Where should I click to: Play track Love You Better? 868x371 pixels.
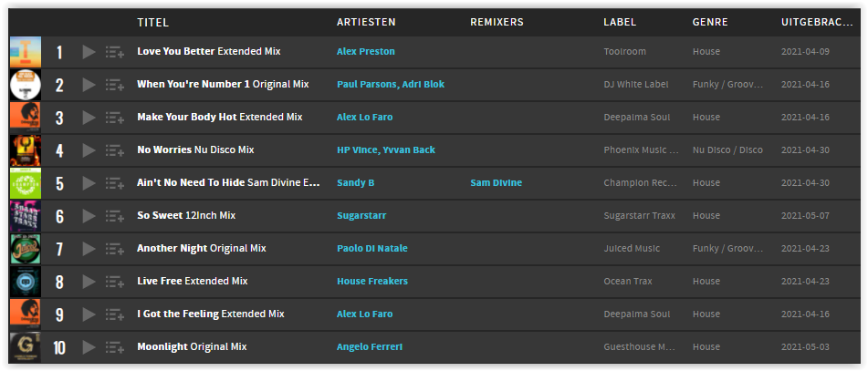coord(89,52)
